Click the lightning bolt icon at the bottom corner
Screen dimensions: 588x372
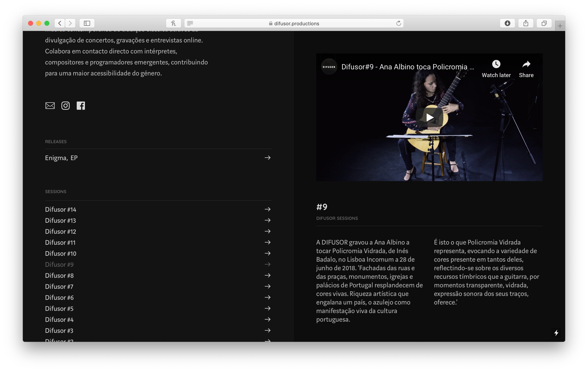(556, 333)
